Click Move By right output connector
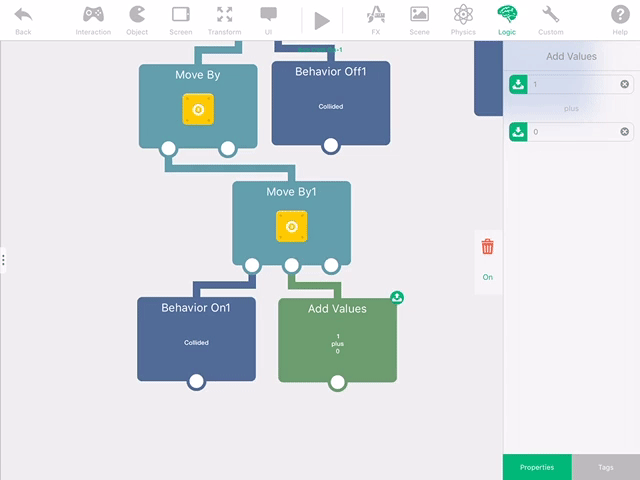The height and width of the screenshot is (480, 640). pos(228,149)
